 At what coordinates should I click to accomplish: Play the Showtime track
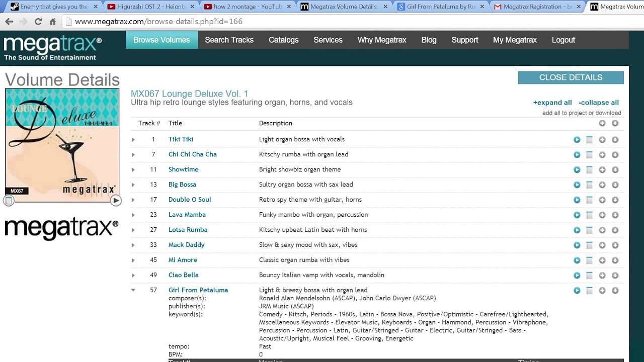tap(577, 170)
